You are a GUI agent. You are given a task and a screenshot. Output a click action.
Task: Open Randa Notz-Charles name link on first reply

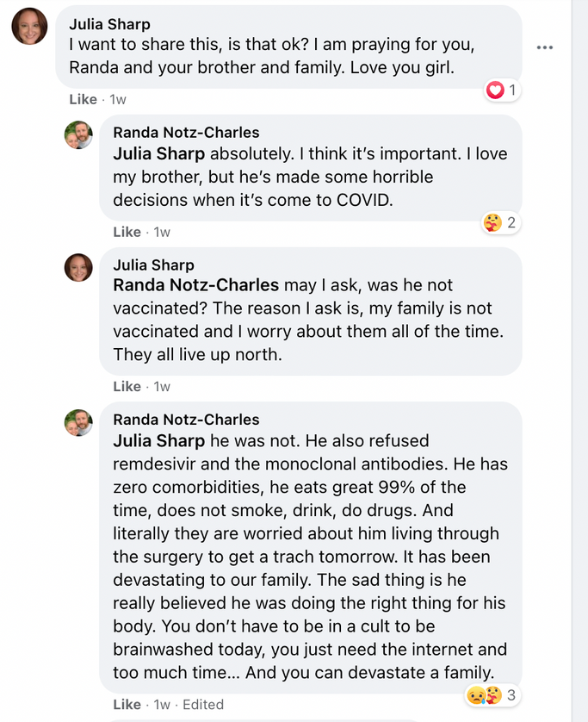[186, 132]
